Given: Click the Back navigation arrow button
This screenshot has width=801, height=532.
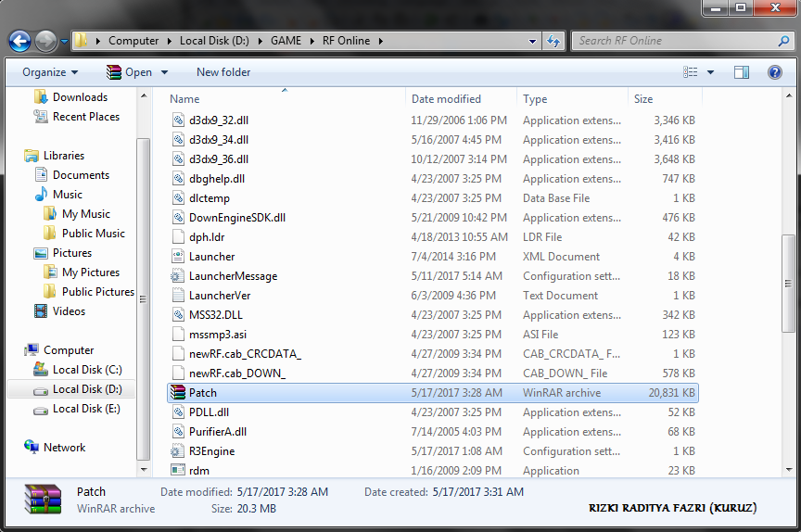Looking at the screenshot, I should pos(19,41).
